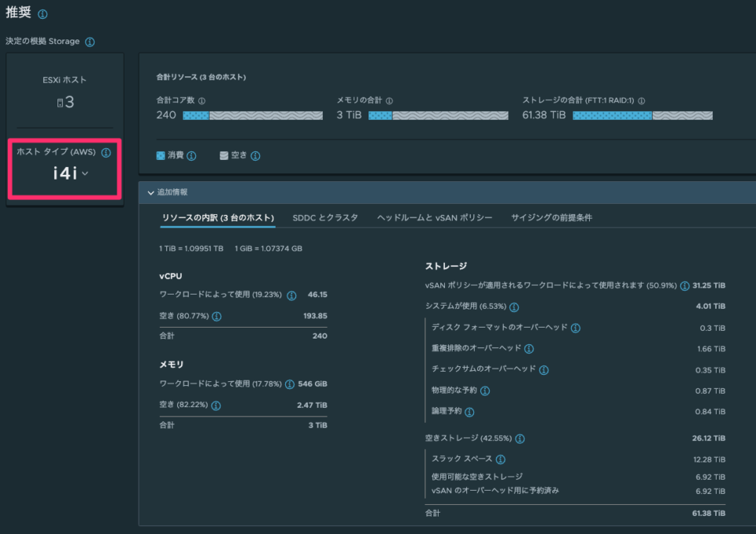Click the 物理的な予約 info icon
Screen dimensions: 756x534
tap(485, 390)
